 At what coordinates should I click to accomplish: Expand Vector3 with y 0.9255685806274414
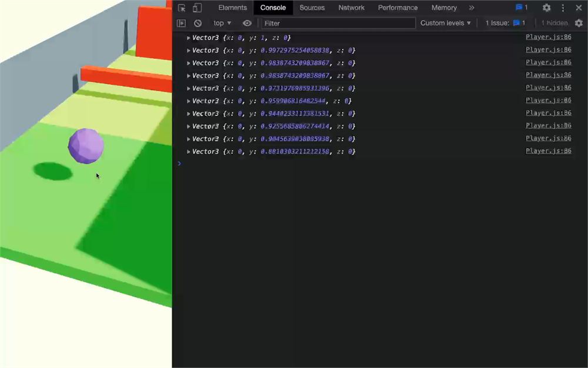point(189,127)
